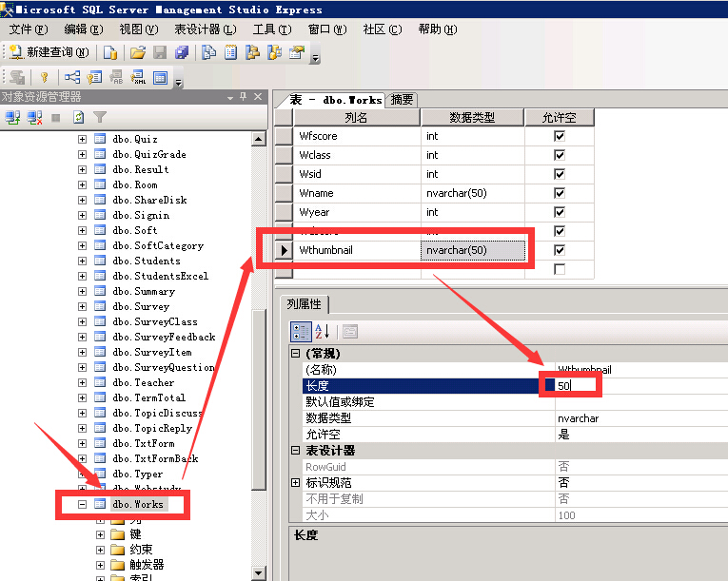Open Template Explorer from the toolbar
Screen dimensions: 728x581
point(274,52)
